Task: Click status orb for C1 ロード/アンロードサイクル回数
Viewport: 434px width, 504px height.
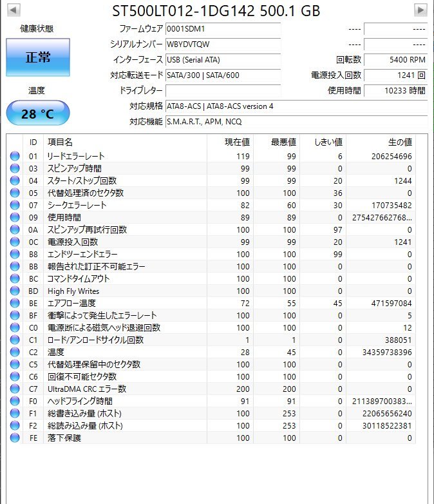Action: pos(15,340)
